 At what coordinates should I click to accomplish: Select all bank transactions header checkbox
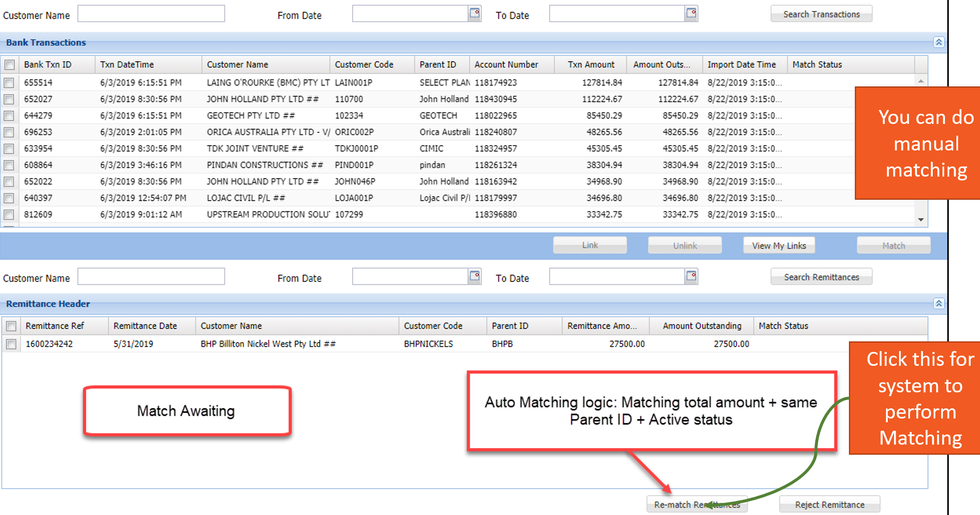10,65
